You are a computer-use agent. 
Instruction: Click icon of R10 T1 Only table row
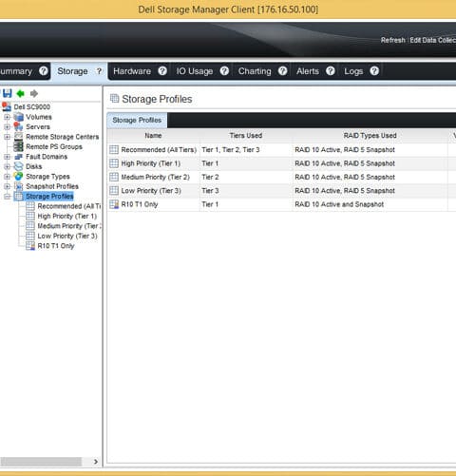coord(114,204)
